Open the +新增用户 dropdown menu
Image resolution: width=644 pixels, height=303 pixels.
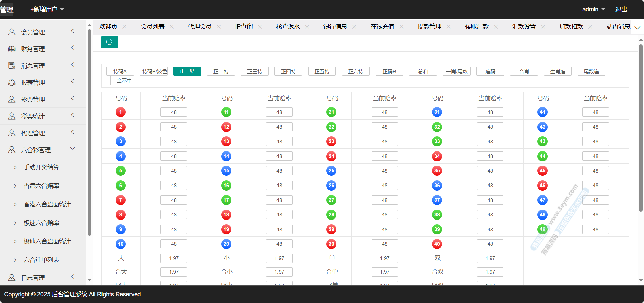(47, 9)
